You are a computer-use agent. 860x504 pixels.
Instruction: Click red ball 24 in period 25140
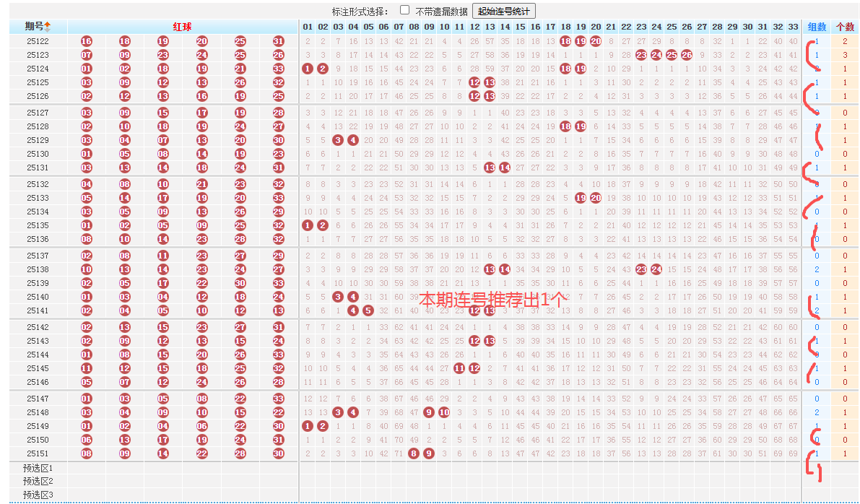point(279,297)
